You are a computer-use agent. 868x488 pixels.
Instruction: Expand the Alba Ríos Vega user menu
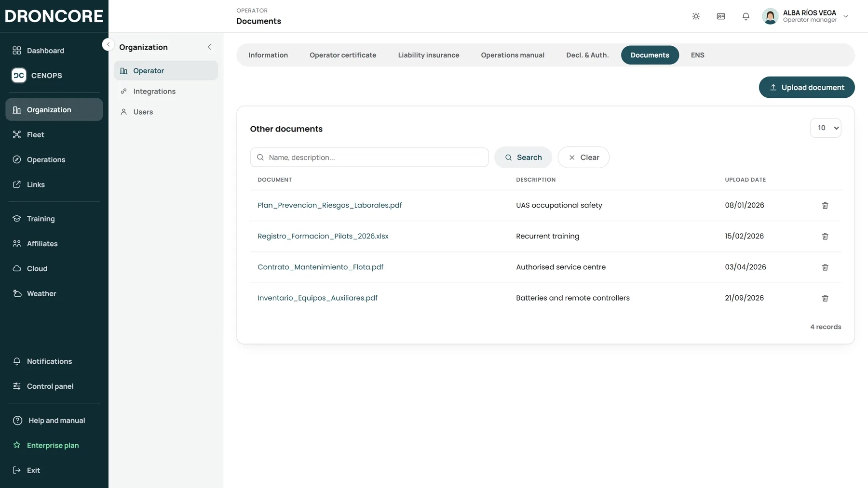pos(805,16)
